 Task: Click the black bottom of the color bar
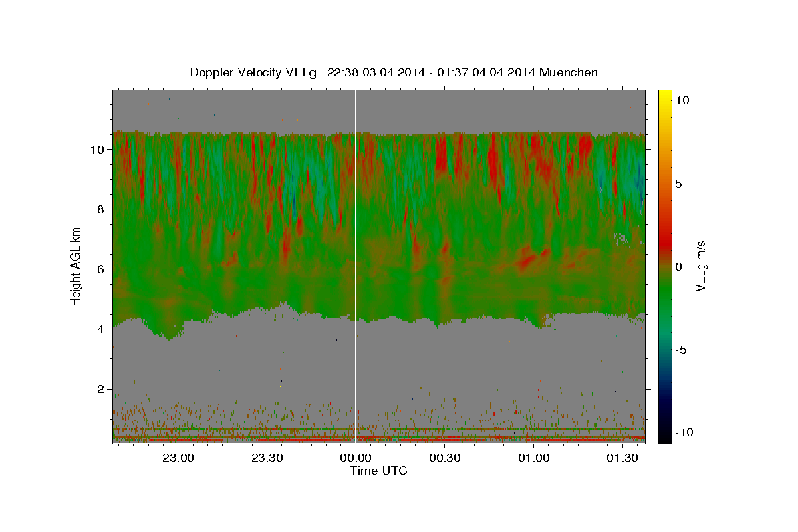coord(664,438)
